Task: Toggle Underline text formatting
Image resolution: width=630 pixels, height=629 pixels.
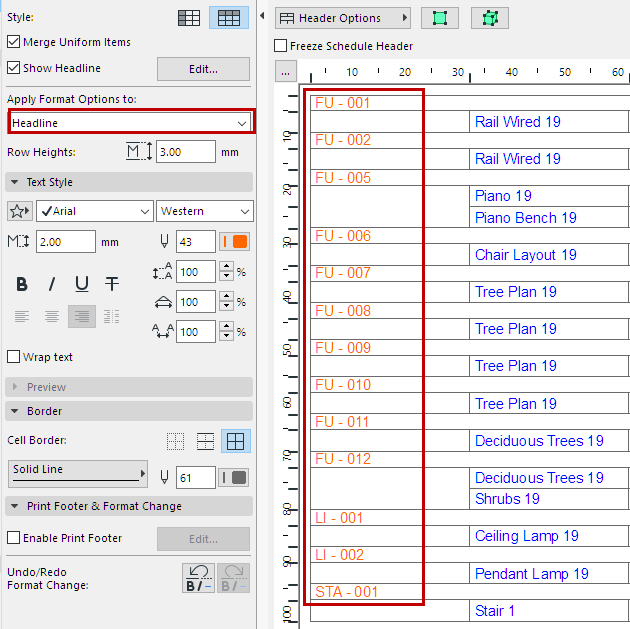Action: [82, 284]
